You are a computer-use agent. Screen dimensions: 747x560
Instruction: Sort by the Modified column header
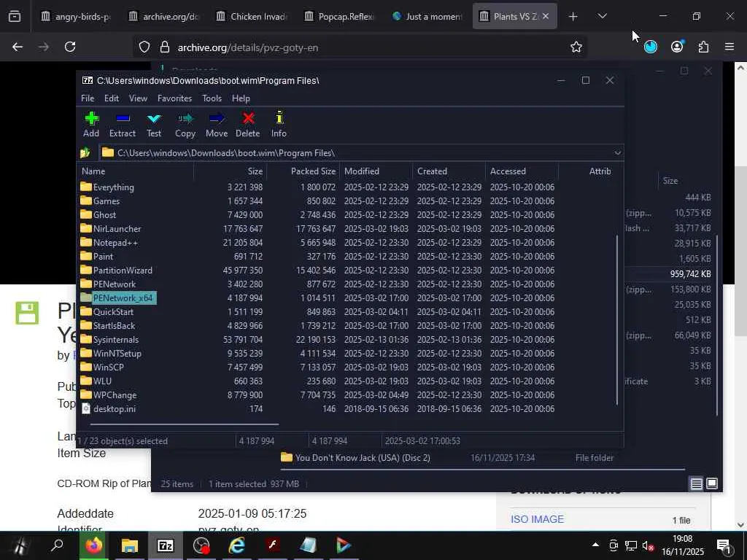tap(376, 171)
